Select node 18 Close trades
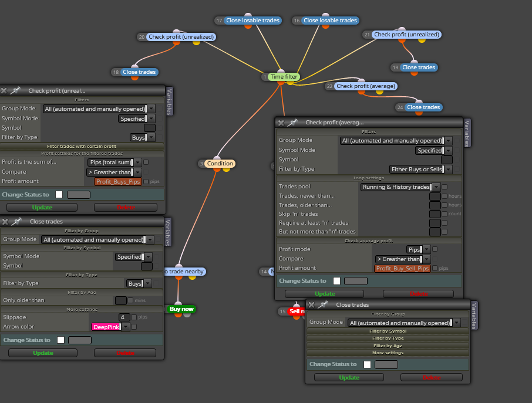The image size is (532, 403). click(x=139, y=72)
